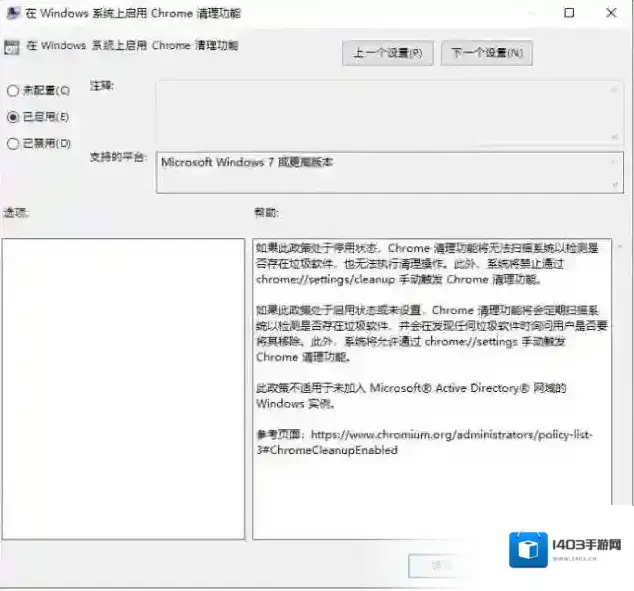Click the empty 选项 options panel
The width and height of the screenshot is (634, 591).
pyautogui.click(x=123, y=388)
